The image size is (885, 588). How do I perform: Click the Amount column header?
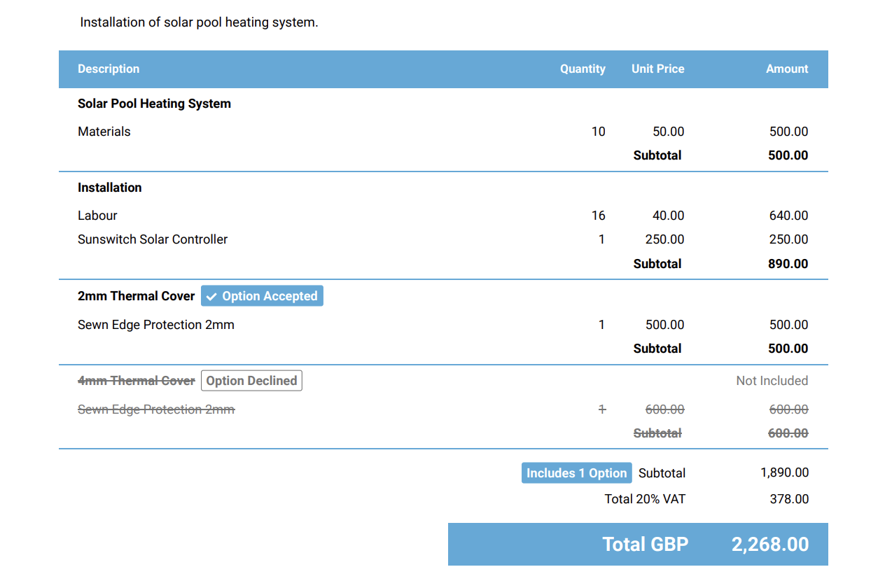(x=787, y=69)
